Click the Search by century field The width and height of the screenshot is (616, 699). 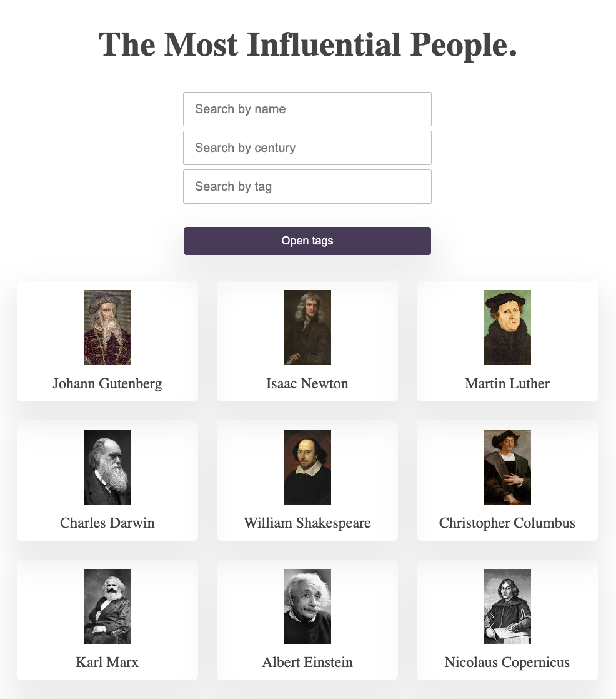(307, 148)
